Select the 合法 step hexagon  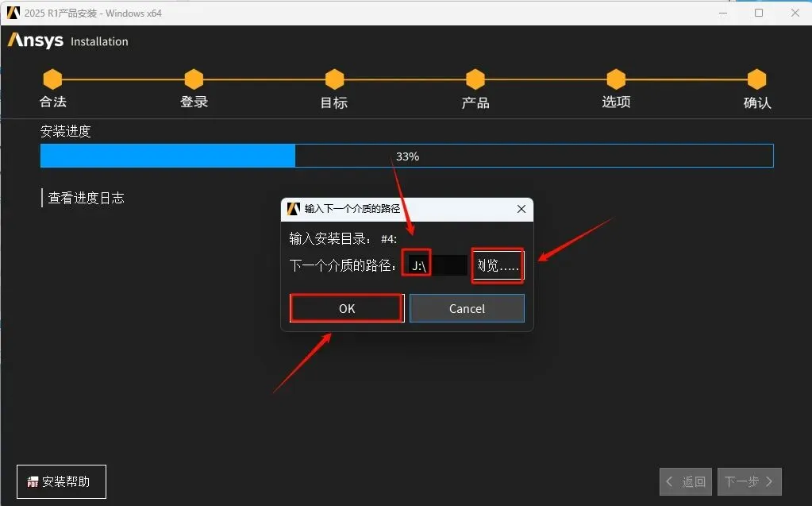coord(52,79)
